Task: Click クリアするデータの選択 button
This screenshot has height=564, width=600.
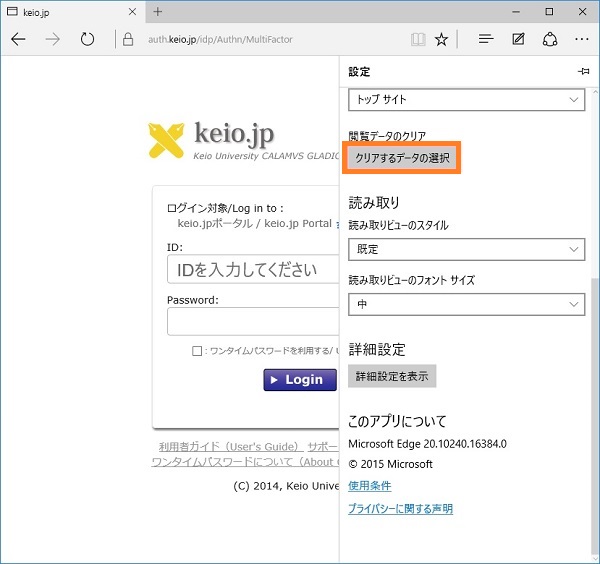Action: click(x=403, y=158)
